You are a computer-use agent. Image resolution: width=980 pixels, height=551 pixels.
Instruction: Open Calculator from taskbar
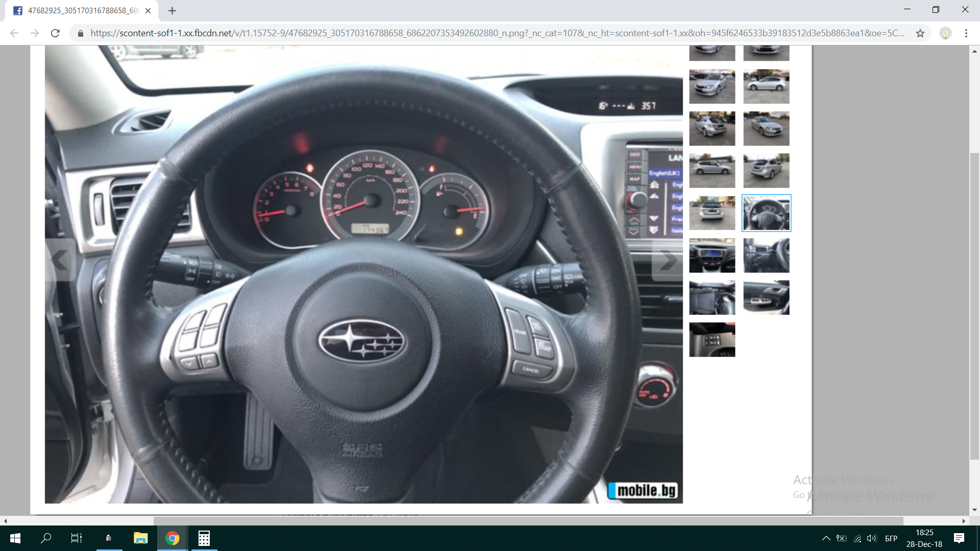204,538
